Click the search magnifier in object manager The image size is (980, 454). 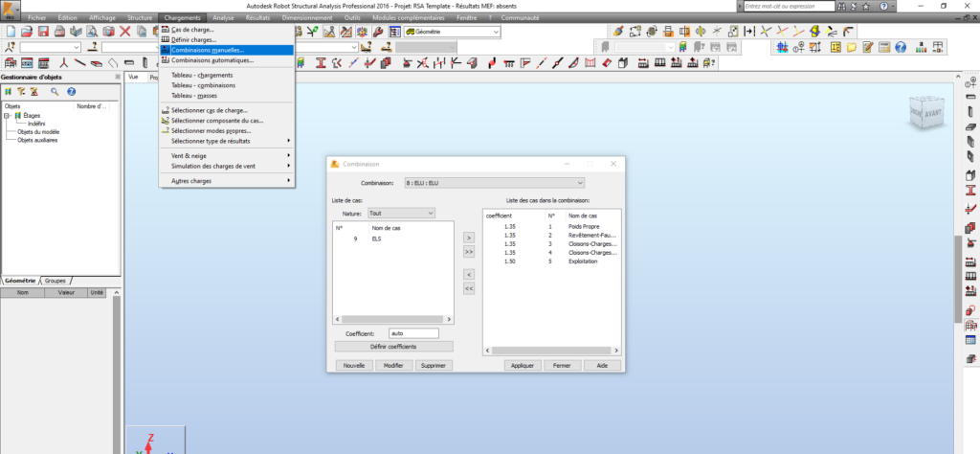pyautogui.click(x=55, y=91)
